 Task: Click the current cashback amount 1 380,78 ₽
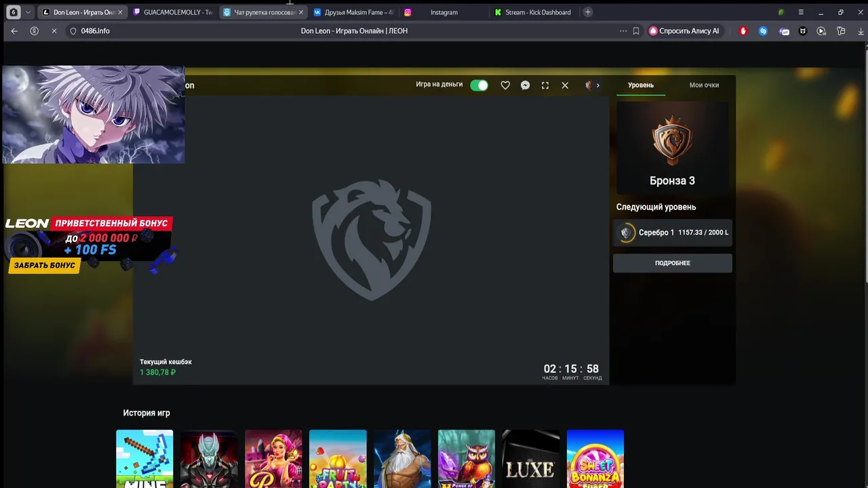pos(158,372)
